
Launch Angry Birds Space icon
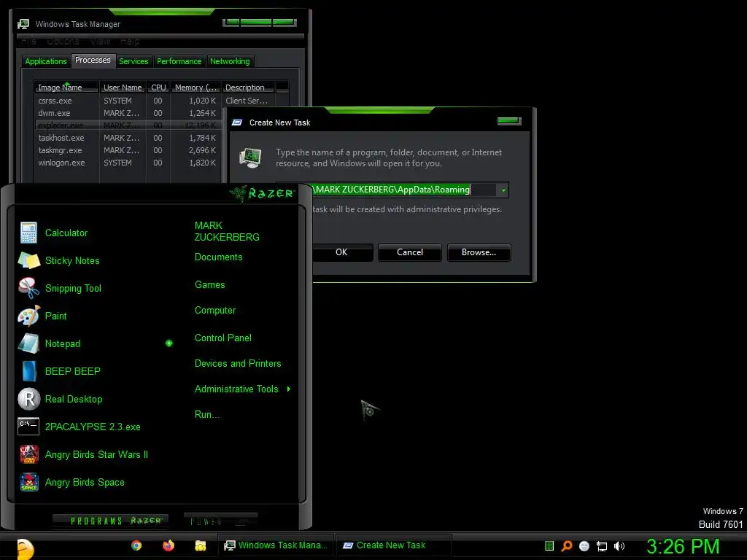click(x=29, y=482)
